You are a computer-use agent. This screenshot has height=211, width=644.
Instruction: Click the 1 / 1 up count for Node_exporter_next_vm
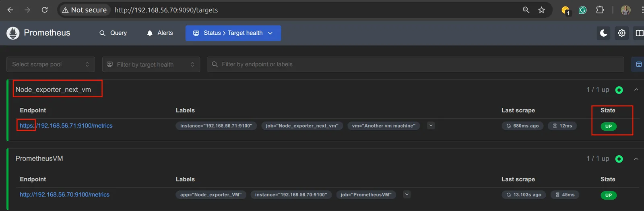pyautogui.click(x=598, y=90)
